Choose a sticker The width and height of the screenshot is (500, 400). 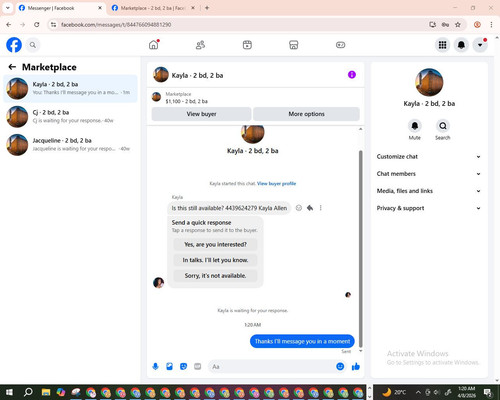click(183, 367)
